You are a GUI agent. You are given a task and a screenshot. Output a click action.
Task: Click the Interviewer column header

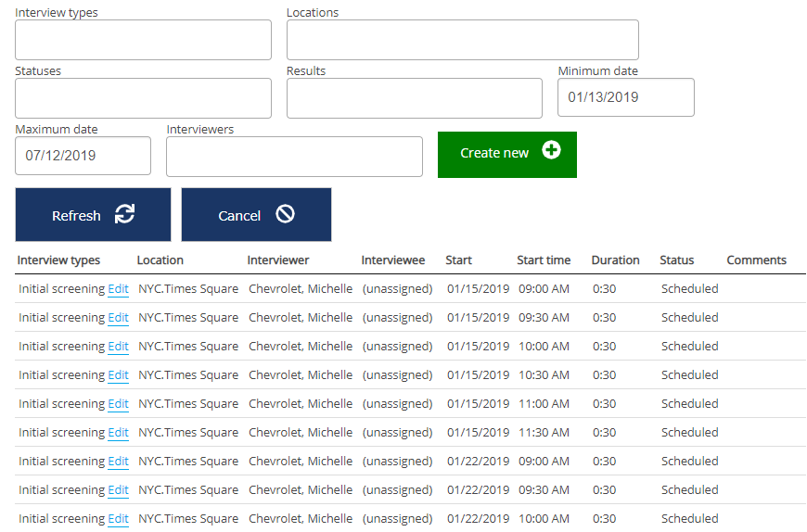click(278, 260)
